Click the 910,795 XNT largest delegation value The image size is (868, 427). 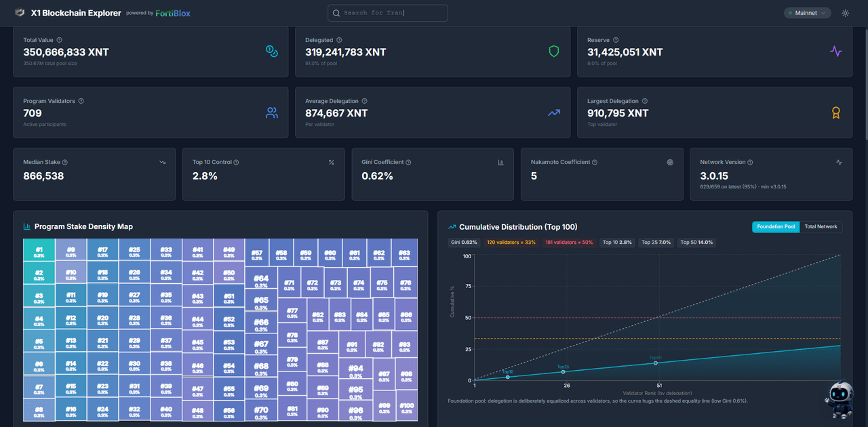tap(618, 113)
